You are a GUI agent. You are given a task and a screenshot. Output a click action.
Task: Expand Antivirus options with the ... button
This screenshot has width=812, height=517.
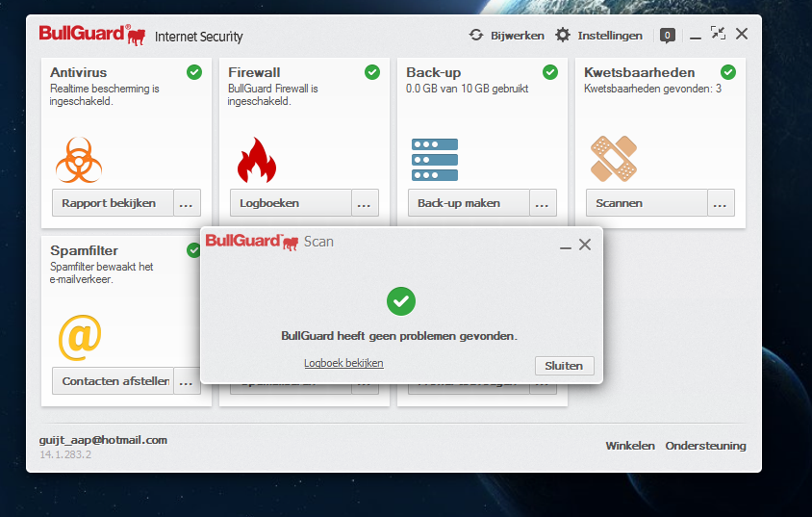(x=187, y=202)
